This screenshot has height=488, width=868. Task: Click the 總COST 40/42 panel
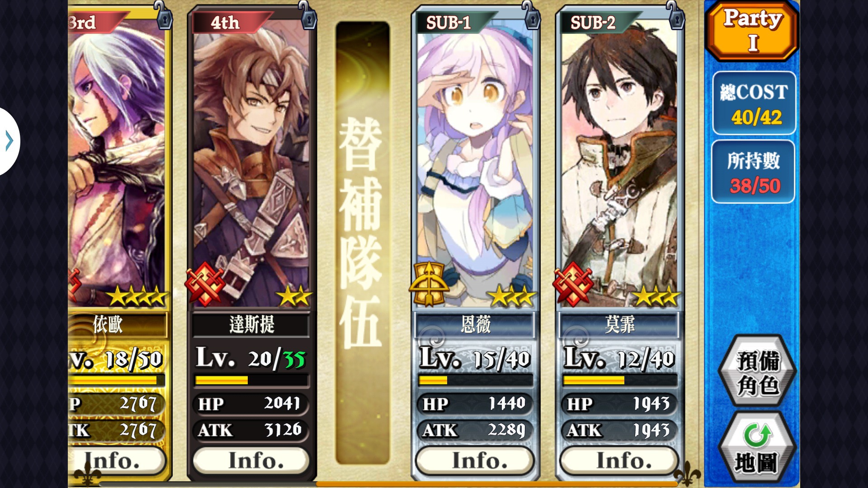click(x=754, y=103)
